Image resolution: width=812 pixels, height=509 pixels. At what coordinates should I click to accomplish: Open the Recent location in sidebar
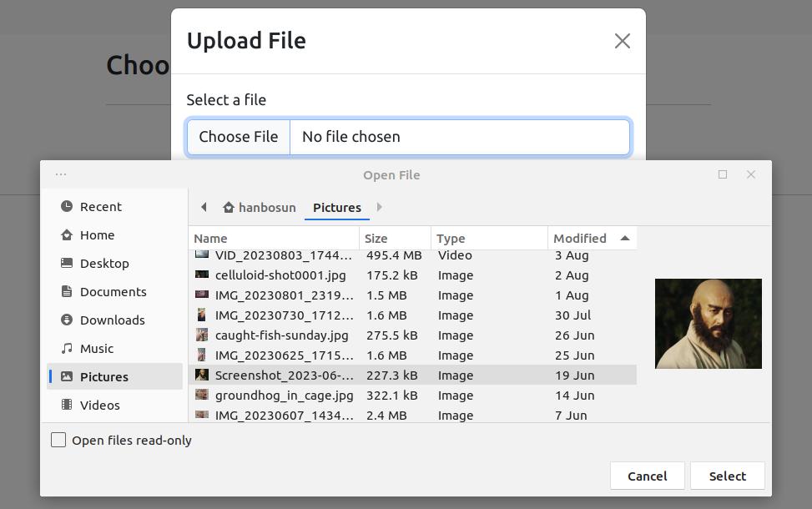click(x=100, y=207)
